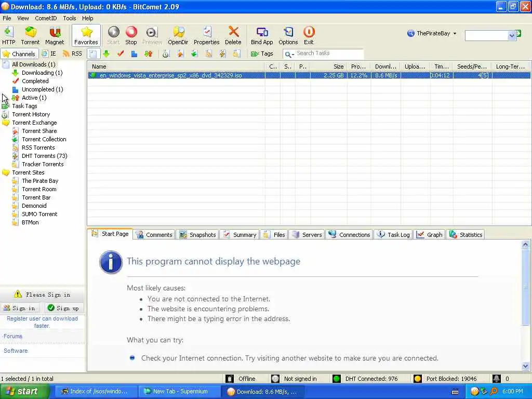Open the File menu
Screen dimensions: 532x399
click(7, 18)
